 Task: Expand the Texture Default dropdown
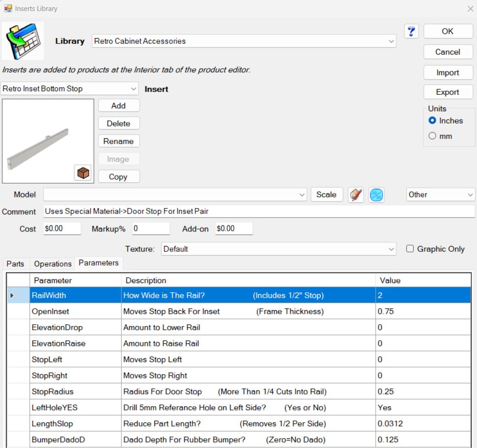(x=391, y=249)
